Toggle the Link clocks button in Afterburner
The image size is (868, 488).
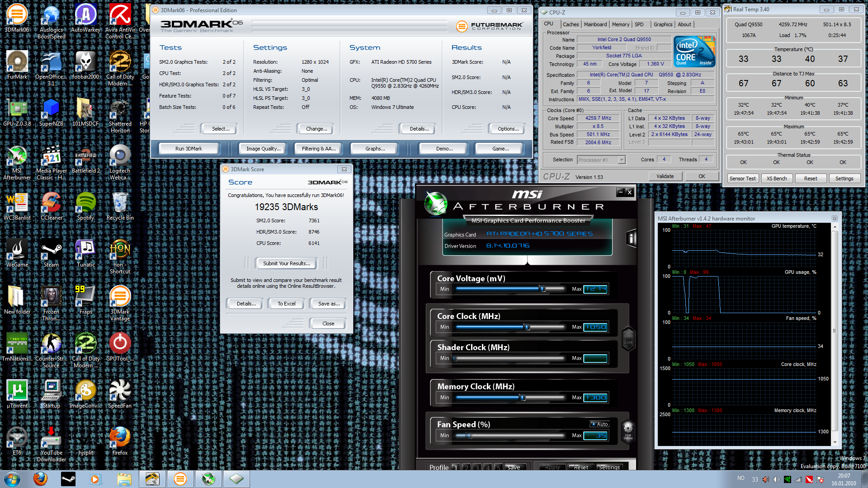tap(628, 338)
